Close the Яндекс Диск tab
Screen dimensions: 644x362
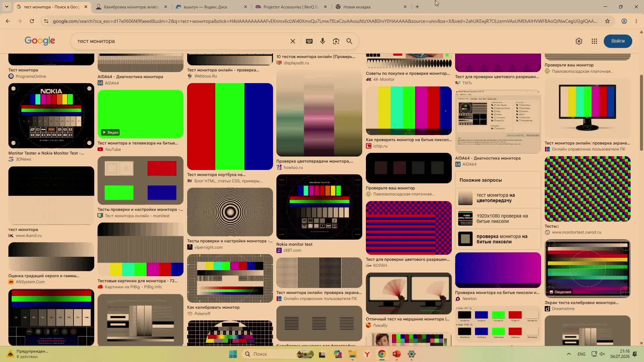point(245,7)
